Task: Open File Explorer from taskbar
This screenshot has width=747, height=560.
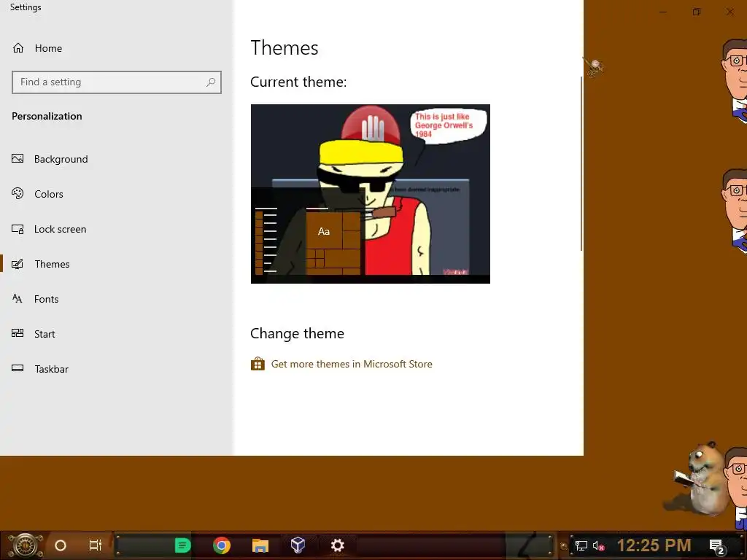Action: (260, 545)
